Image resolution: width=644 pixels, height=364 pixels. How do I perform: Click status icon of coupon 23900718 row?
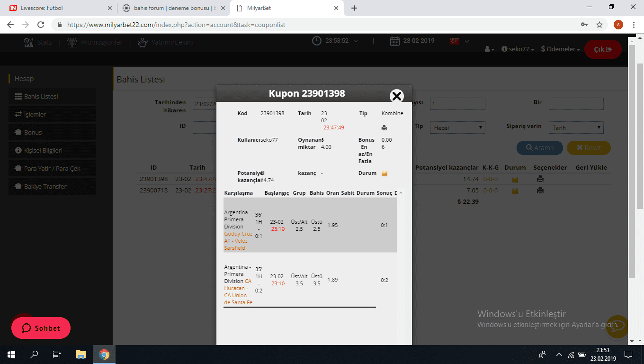[x=515, y=191]
